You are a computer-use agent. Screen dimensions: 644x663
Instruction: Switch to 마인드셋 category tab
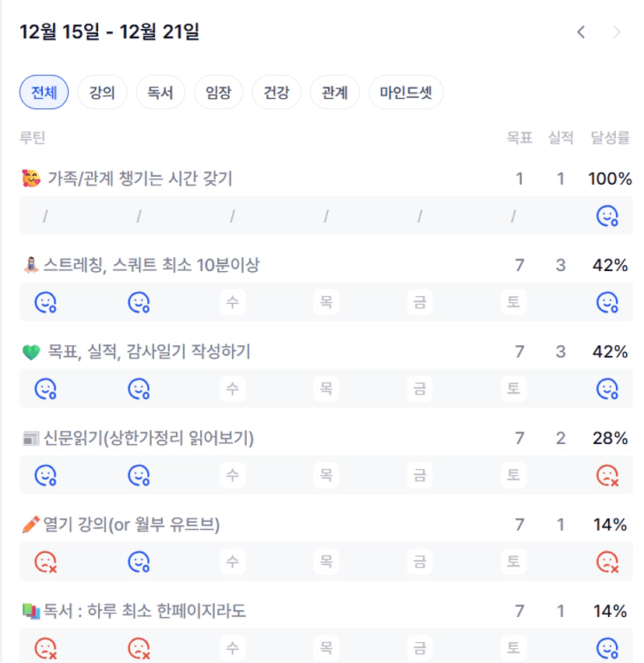[x=406, y=93]
